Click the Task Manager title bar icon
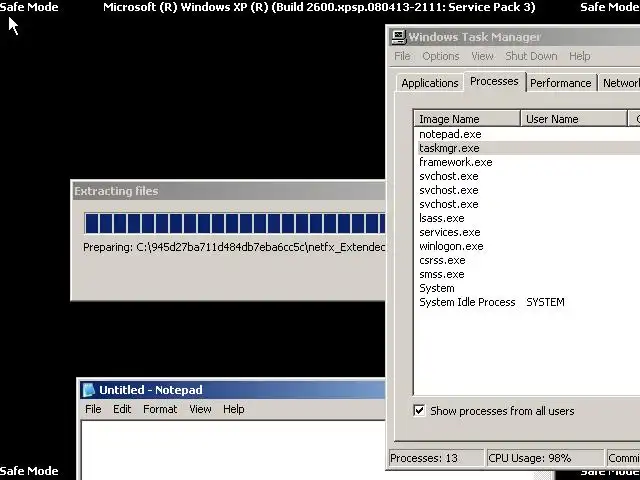 click(x=399, y=37)
